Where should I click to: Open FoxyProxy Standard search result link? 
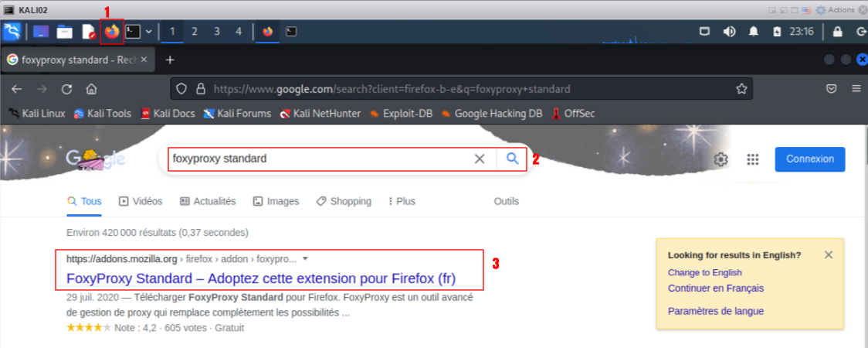click(261, 278)
